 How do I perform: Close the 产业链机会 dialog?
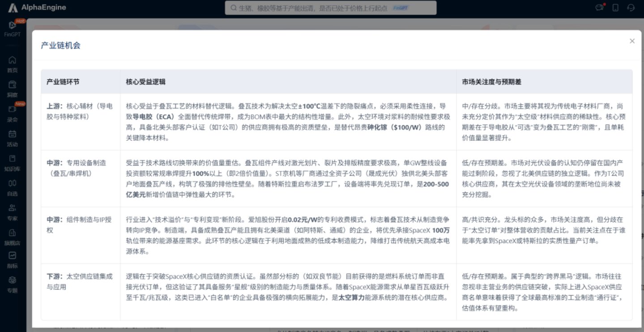click(632, 41)
